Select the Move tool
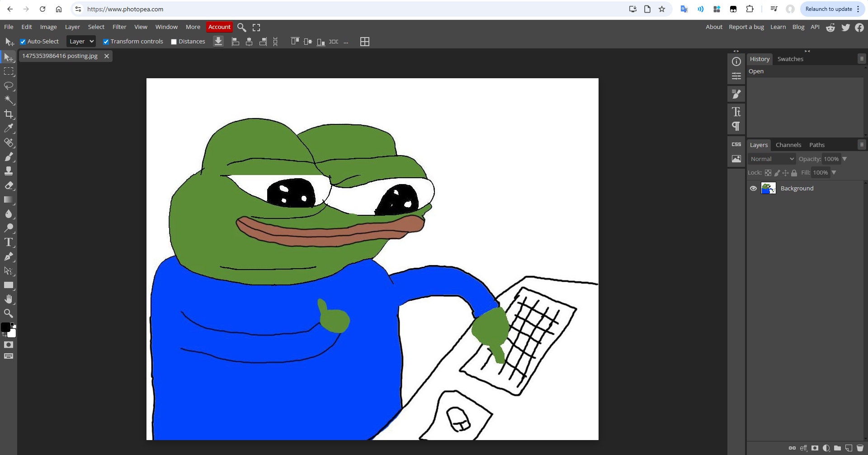This screenshot has height=455, width=868. (9, 57)
